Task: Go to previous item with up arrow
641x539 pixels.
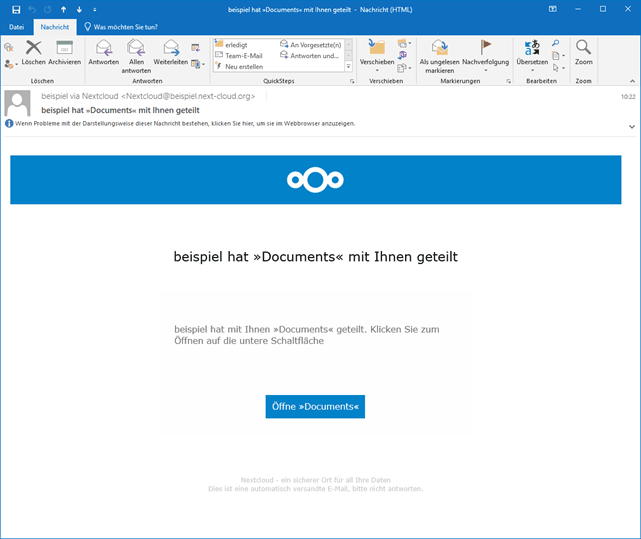Action: point(63,9)
